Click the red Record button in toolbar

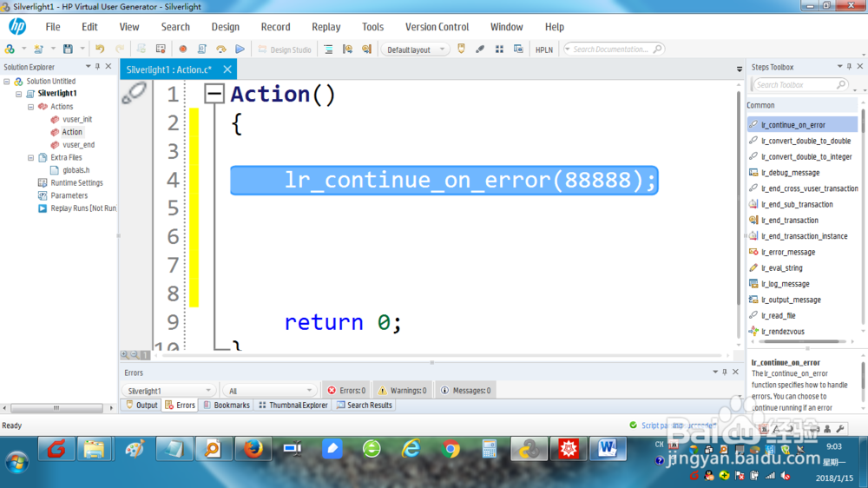182,49
